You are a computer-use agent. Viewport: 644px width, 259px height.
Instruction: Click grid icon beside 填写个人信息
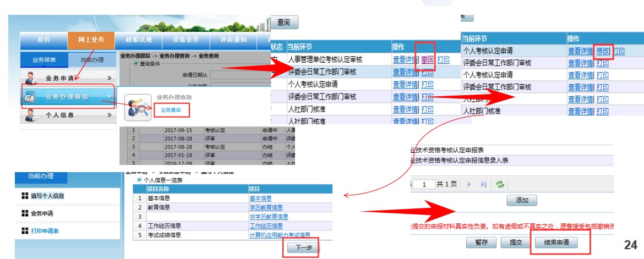[24, 196]
